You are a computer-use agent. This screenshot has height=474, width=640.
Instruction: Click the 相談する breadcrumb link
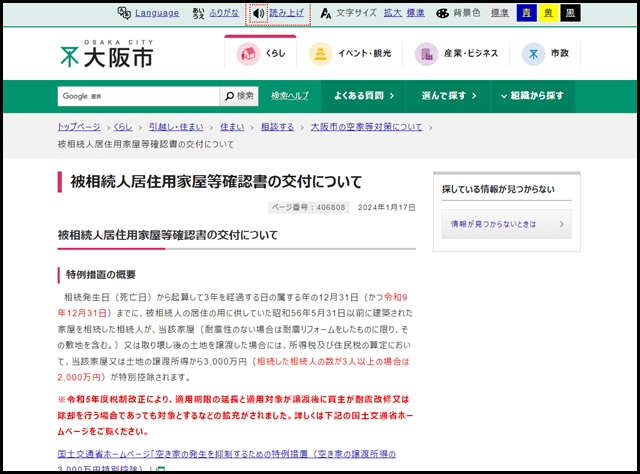click(x=278, y=127)
